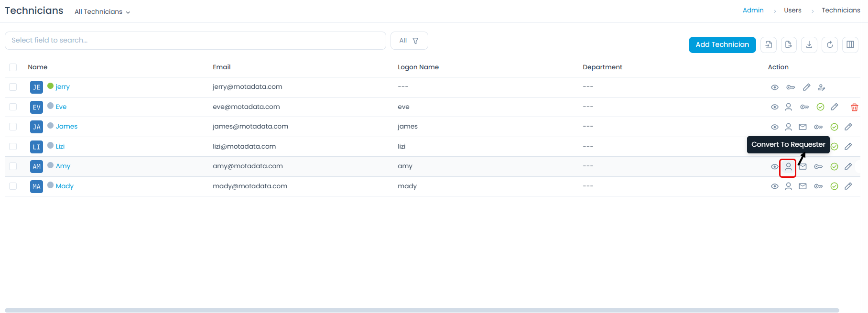Open the column selection icon

point(850,44)
